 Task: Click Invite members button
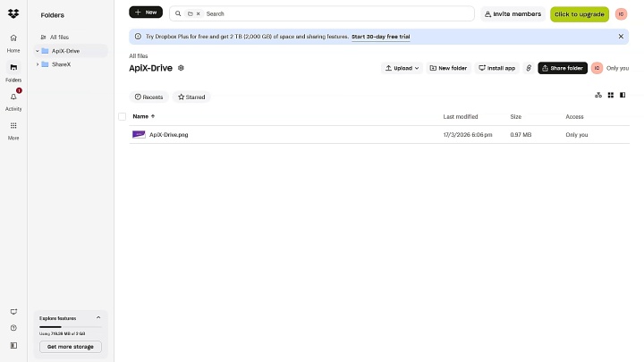[x=513, y=14]
